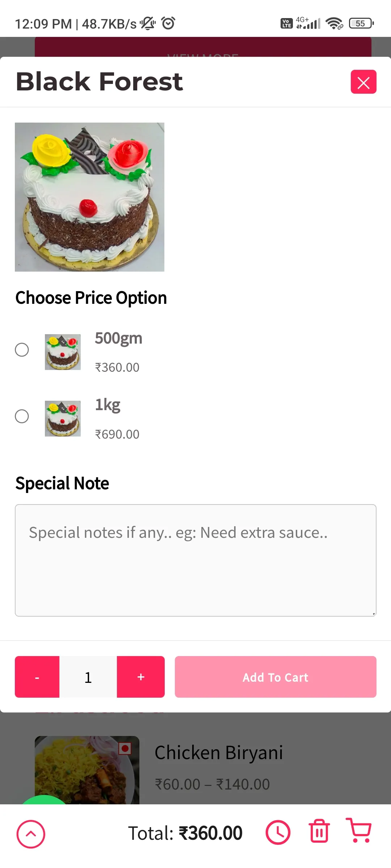Viewport: 391px width, 868px height.
Task: Click the Add To Cart button
Action: tap(276, 677)
